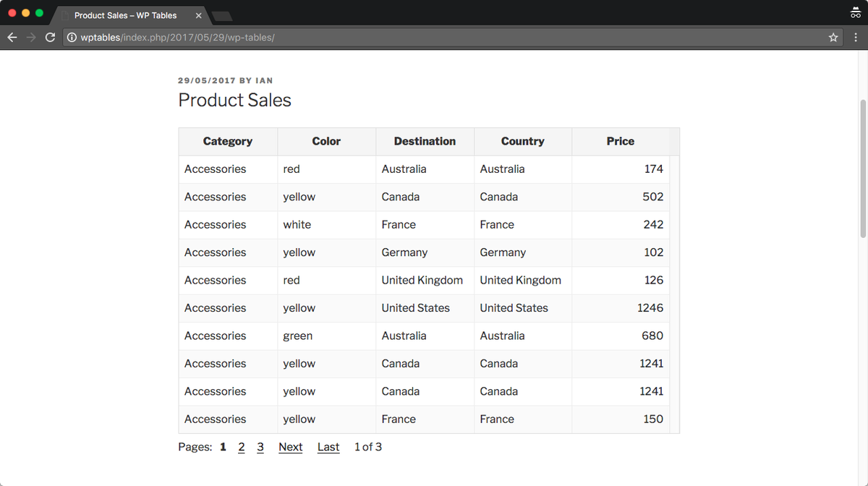Close the Product Sales tab

pos(198,15)
